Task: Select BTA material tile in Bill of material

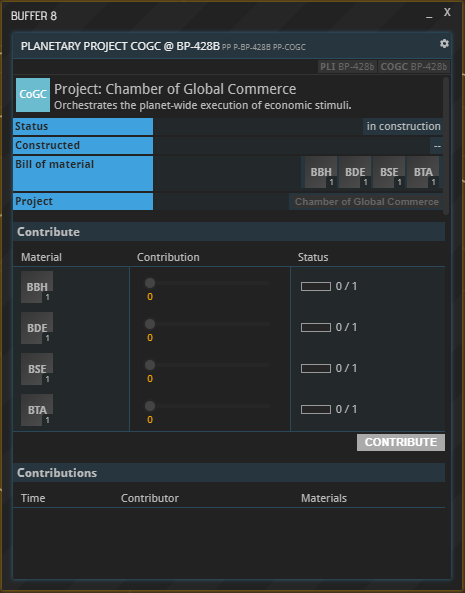Action: point(423,172)
